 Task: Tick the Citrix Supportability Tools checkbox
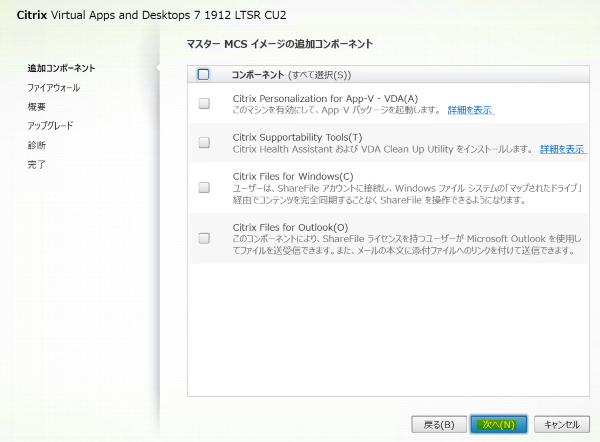point(204,142)
